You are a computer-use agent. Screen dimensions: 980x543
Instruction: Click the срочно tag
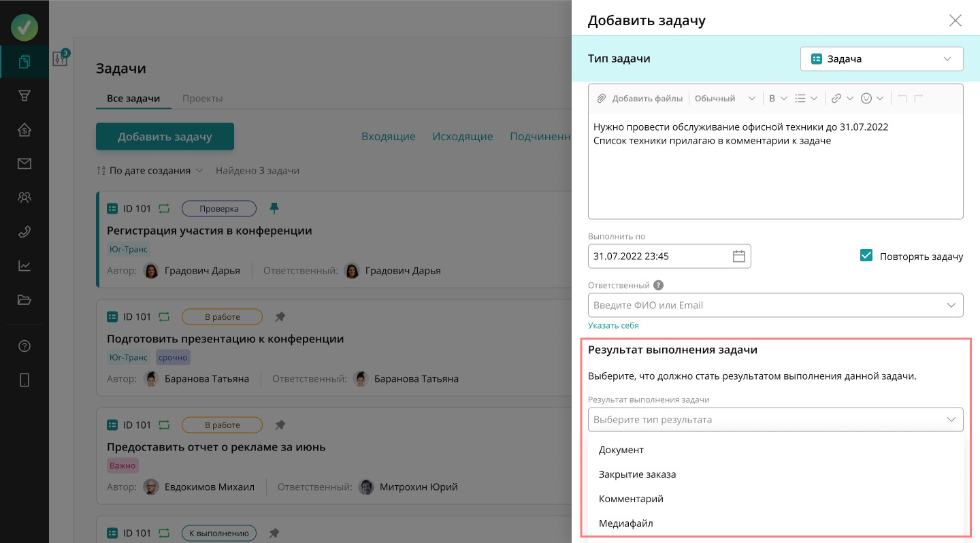[173, 357]
